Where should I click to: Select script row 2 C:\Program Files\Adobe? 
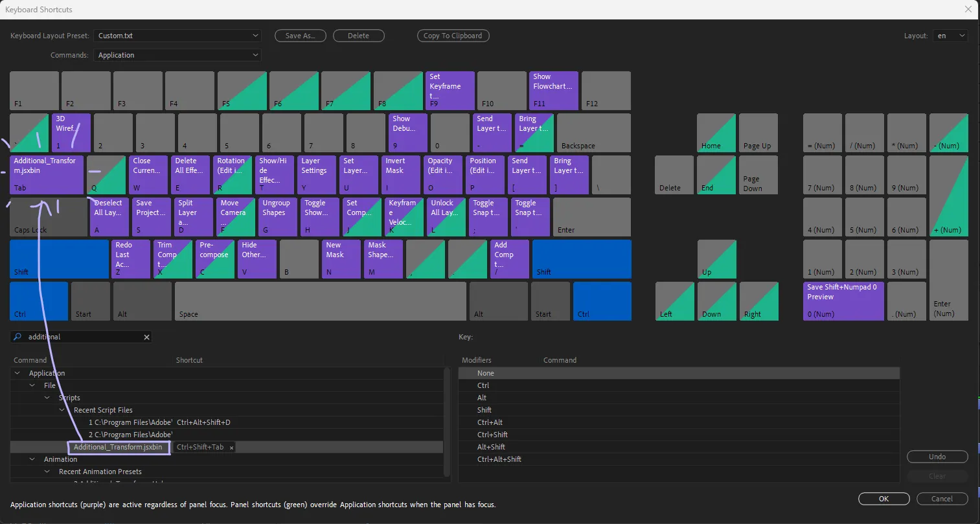pyautogui.click(x=227, y=435)
